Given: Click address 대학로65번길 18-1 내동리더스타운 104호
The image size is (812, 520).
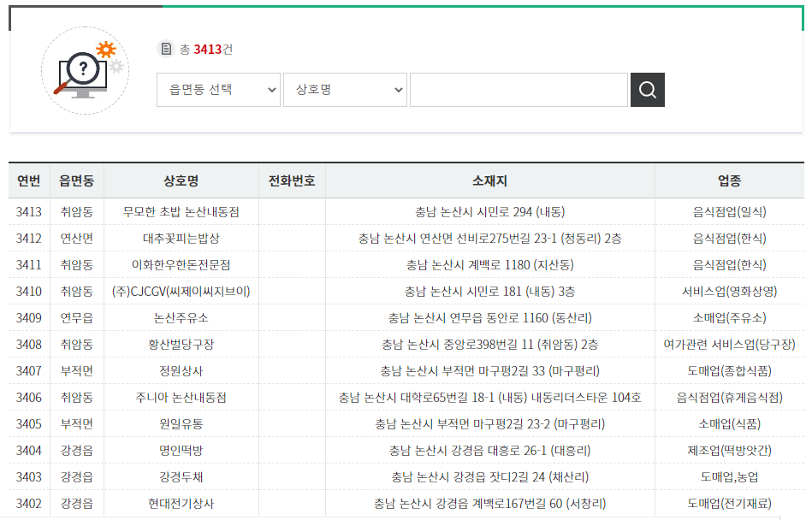Looking at the screenshot, I should [x=490, y=398].
